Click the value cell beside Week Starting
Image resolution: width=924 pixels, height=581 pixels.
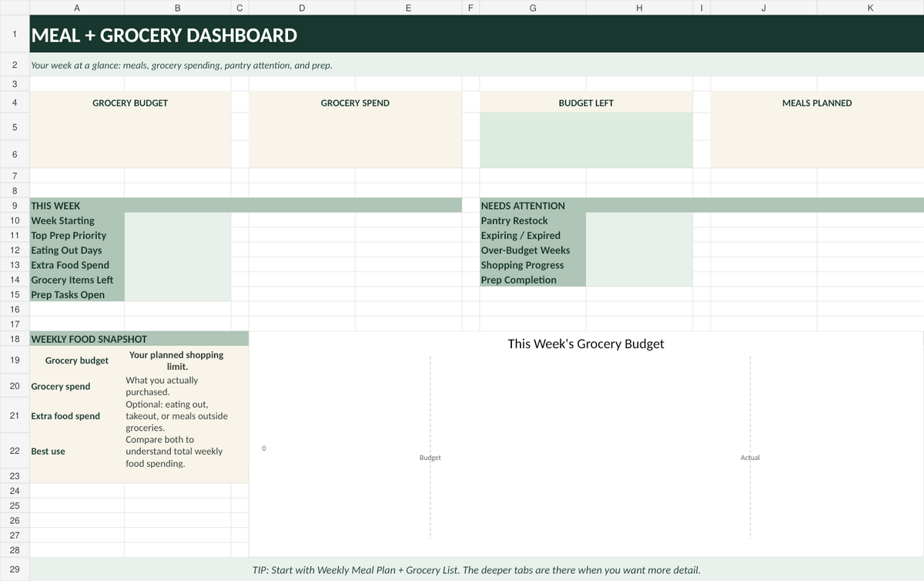[177, 220]
